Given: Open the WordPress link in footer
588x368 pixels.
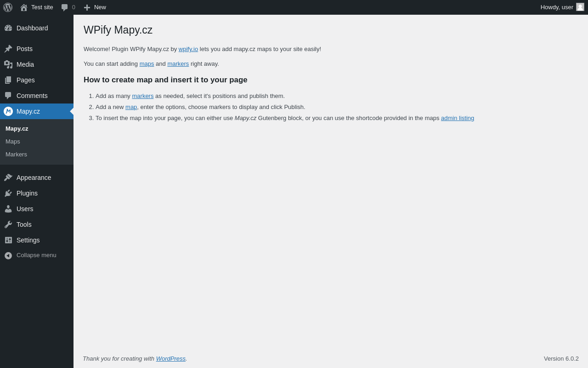Looking at the screenshot, I should point(171,359).
